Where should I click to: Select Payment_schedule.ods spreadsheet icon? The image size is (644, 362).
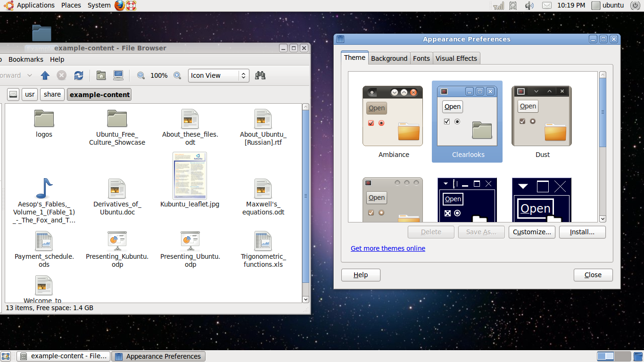tap(44, 241)
